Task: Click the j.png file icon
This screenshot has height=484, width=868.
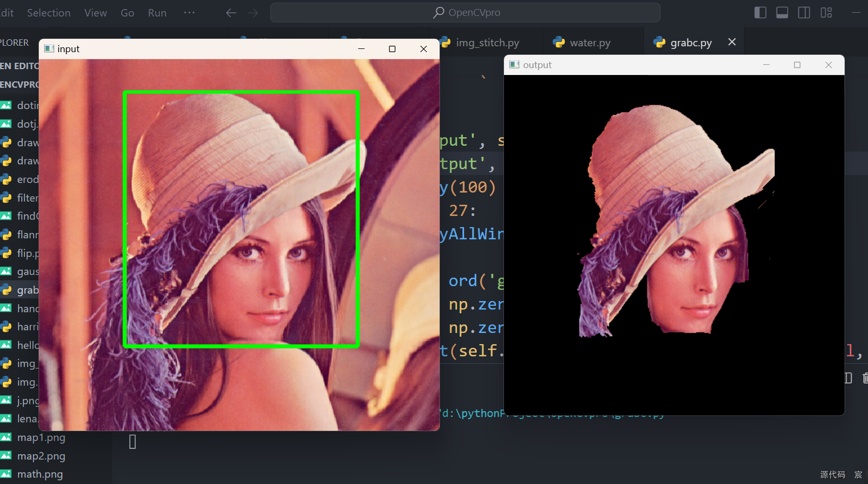Action: tap(6, 400)
